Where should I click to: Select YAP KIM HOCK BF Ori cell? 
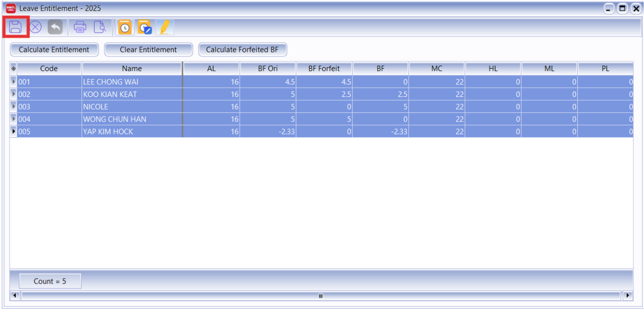268,131
